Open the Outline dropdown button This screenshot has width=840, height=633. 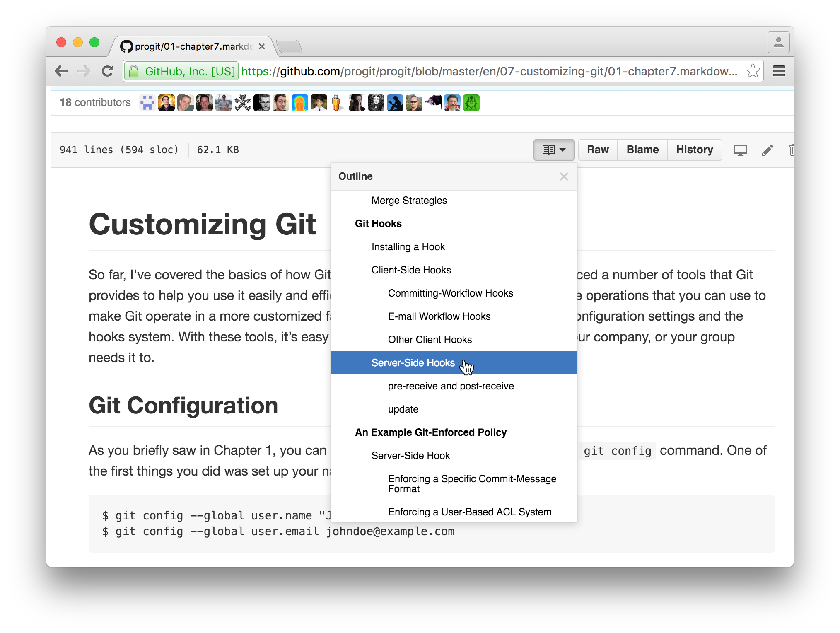point(553,150)
